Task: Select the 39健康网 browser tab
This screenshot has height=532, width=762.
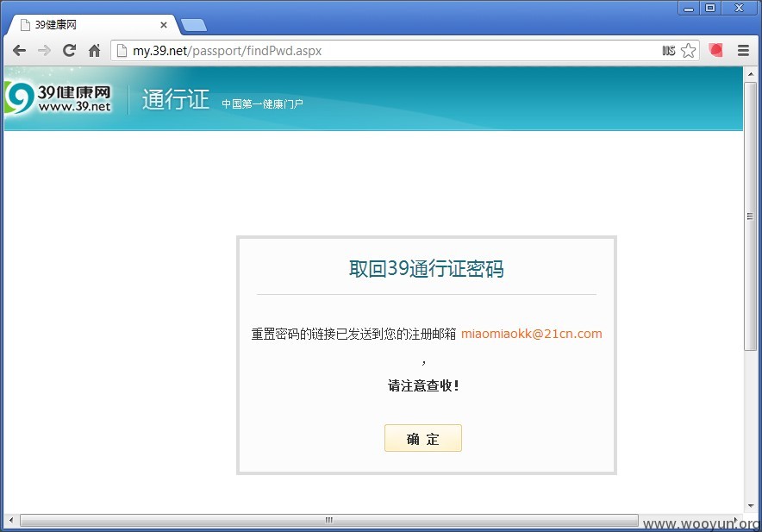Action: [92, 25]
